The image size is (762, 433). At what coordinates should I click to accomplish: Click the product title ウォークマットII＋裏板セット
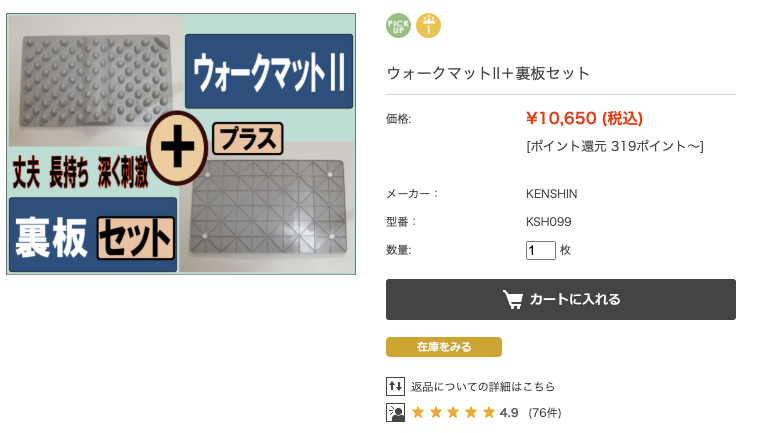(x=488, y=73)
